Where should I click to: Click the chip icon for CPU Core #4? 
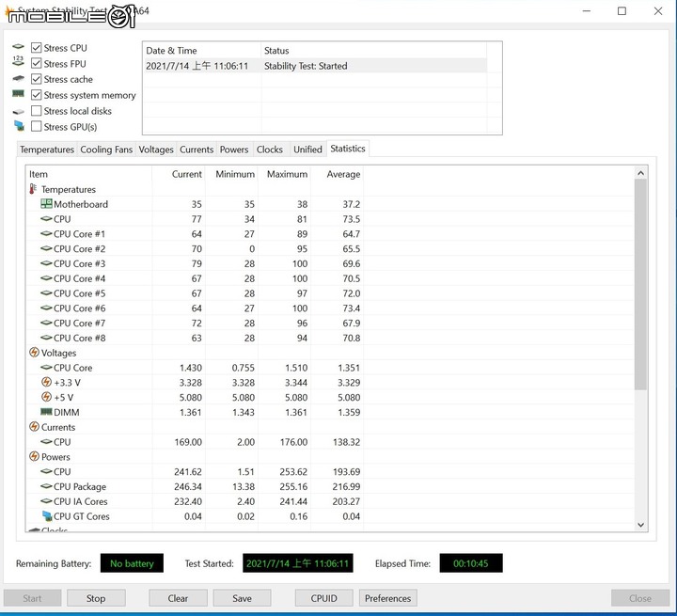tap(46, 278)
